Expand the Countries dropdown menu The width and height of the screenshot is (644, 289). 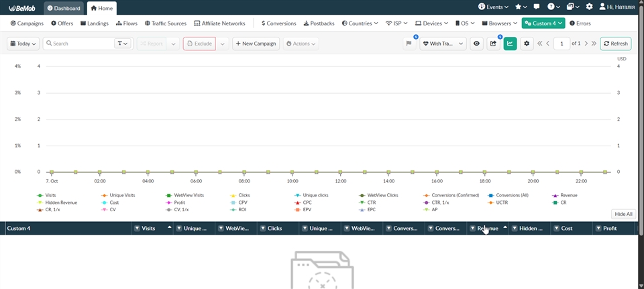(x=360, y=23)
